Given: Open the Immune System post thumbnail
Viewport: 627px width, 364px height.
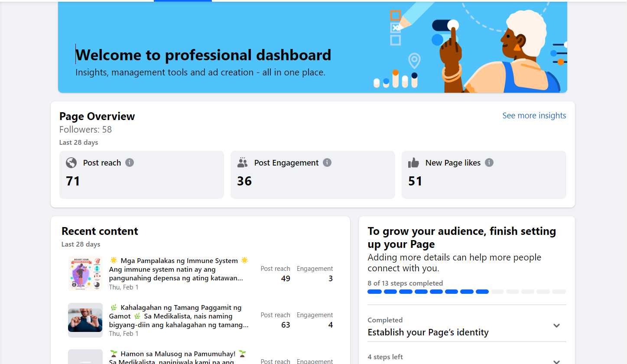Looking at the screenshot, I should 85,273.
